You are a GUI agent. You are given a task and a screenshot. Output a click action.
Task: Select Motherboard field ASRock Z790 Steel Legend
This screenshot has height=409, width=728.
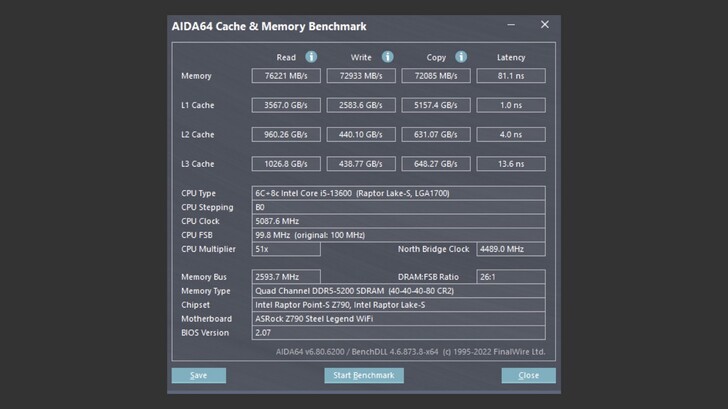pyautogui.click(x=398, y=318)
